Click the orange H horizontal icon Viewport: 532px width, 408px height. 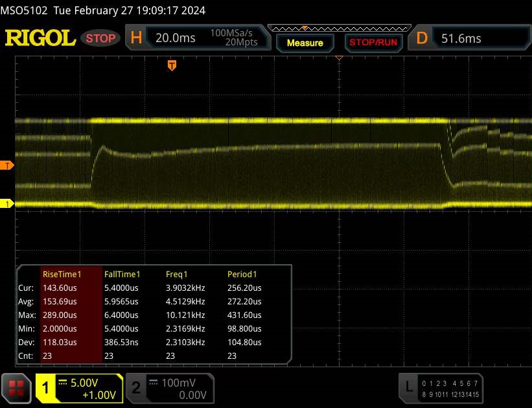point(136,38)
